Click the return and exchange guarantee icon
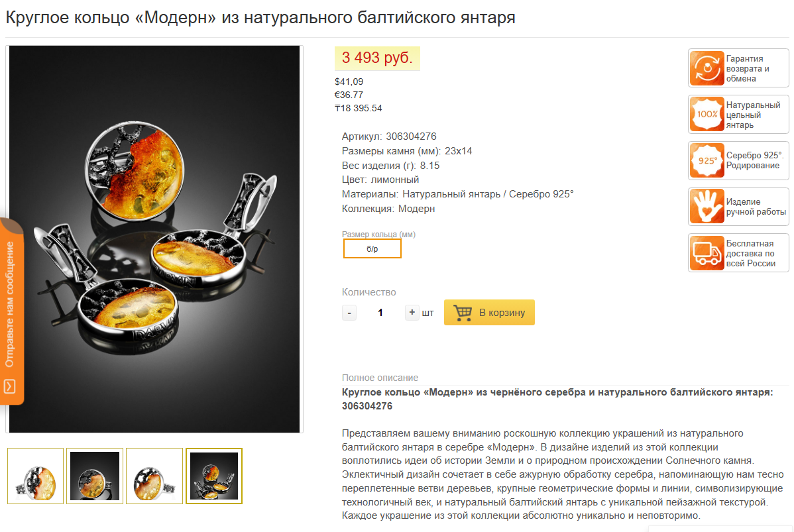Image resolution: width=794 pixels, height=532 pixels. (707, 68)
